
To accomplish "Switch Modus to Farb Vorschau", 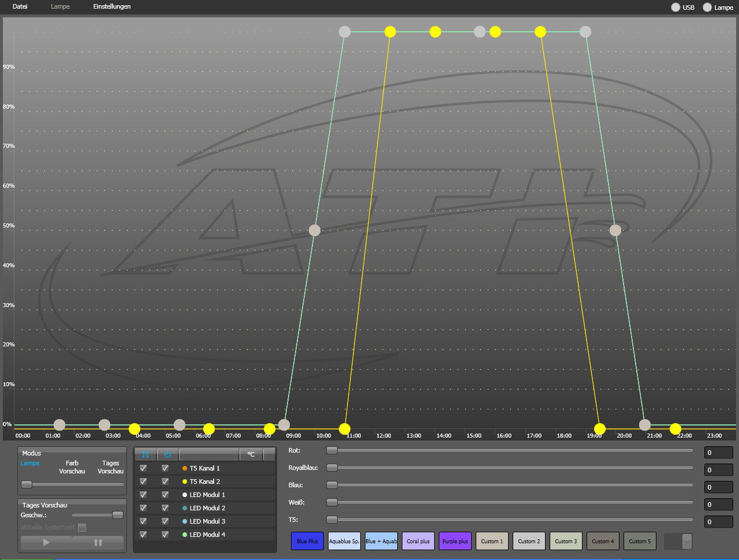I will coord(72,467).
